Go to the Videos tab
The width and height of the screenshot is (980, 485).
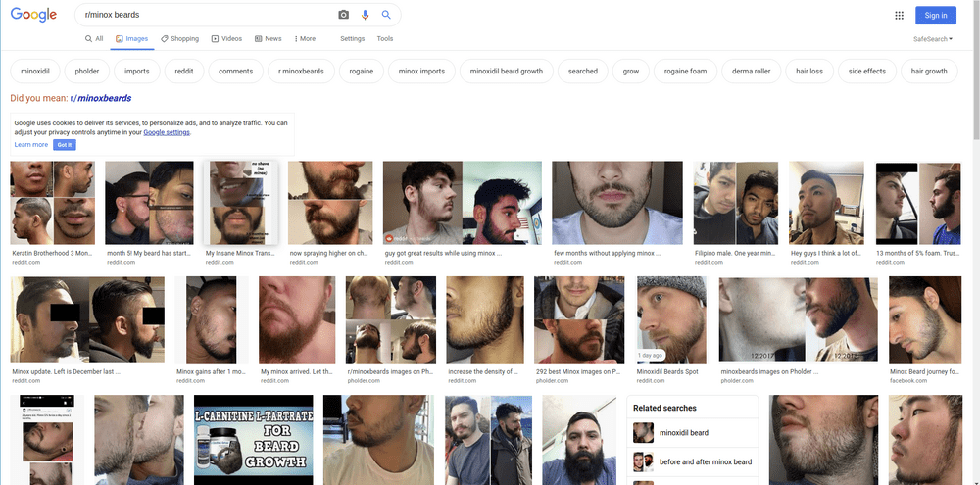coord(227,39)
